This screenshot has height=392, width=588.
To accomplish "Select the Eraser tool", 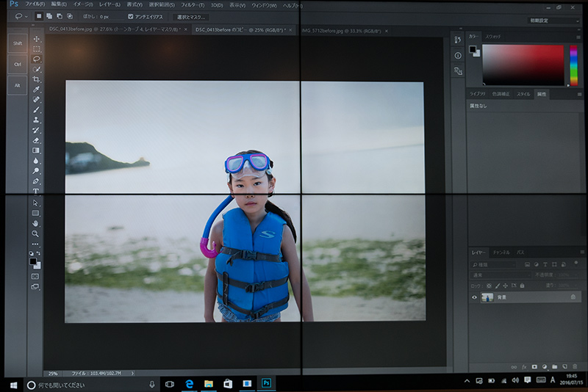I will pyautogui.click(x=36, y=140).
